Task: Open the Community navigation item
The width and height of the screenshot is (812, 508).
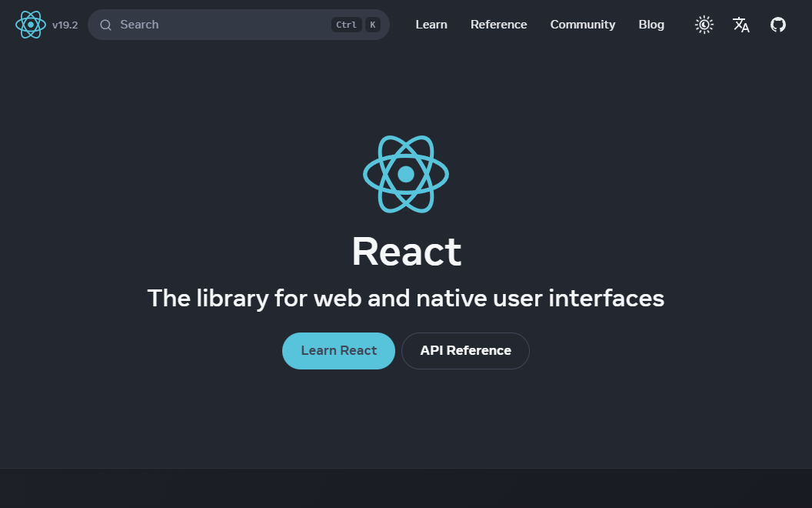Action: pyautogui.click(x=582, y=25)
